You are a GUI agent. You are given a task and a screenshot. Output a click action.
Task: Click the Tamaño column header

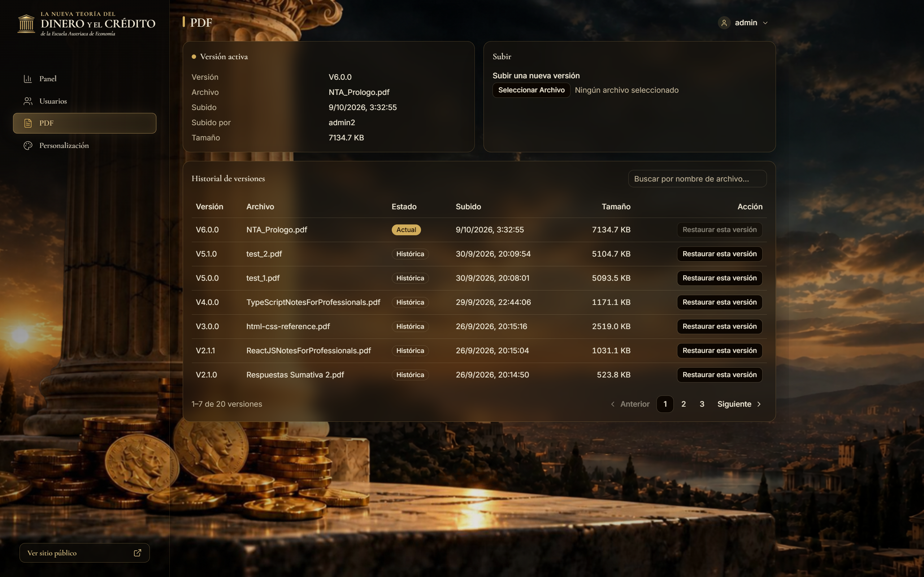(616, 206)
